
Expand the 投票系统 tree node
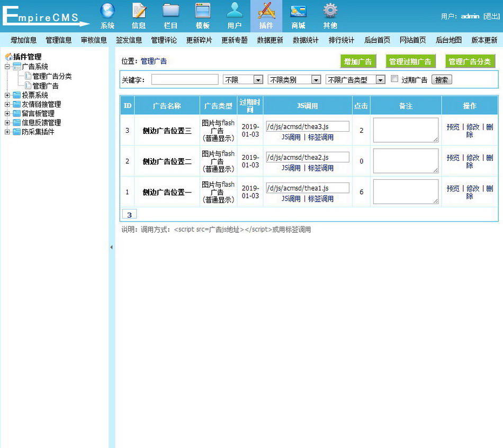(x=7, y=95)
